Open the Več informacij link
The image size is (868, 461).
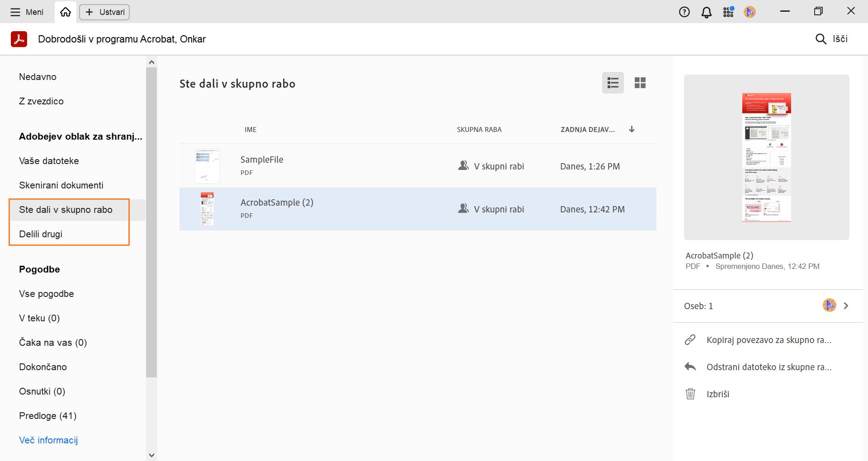(48, 440)
